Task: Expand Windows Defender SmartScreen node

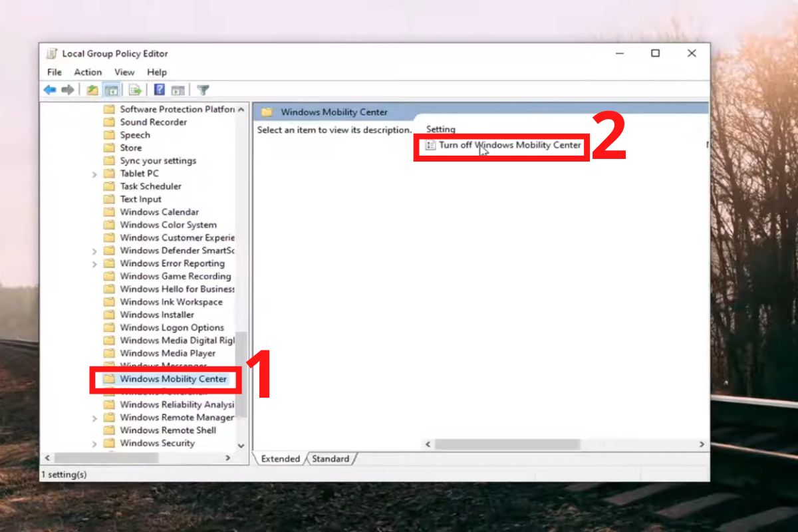Action: coord(95,251)
